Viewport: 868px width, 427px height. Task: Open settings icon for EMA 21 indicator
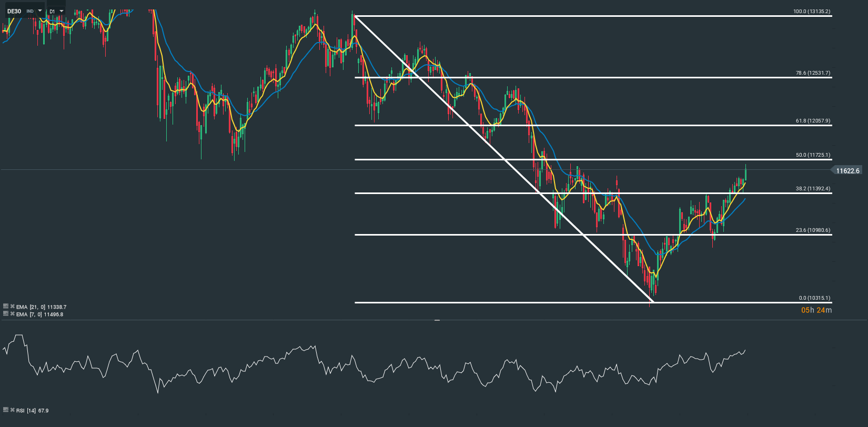[6, 306]
